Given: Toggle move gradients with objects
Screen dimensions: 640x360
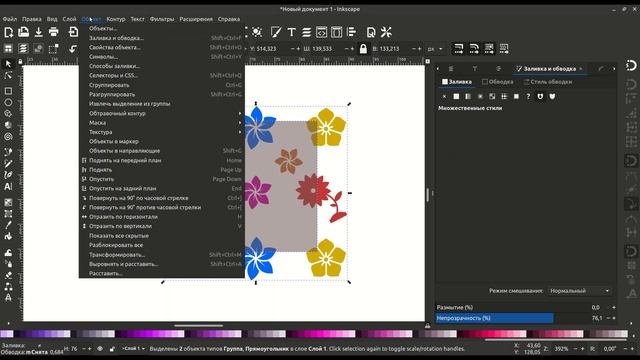Looking at the screenshot, I should coord(489,49).
